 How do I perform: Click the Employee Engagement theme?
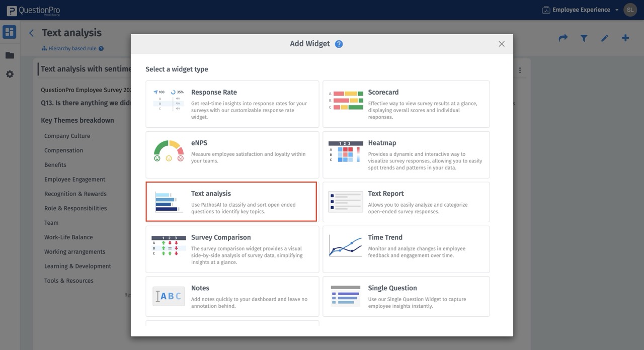point(74,180)
